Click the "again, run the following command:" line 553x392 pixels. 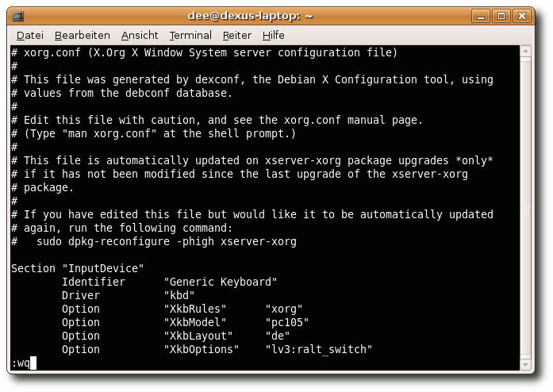tap(121, 229)
